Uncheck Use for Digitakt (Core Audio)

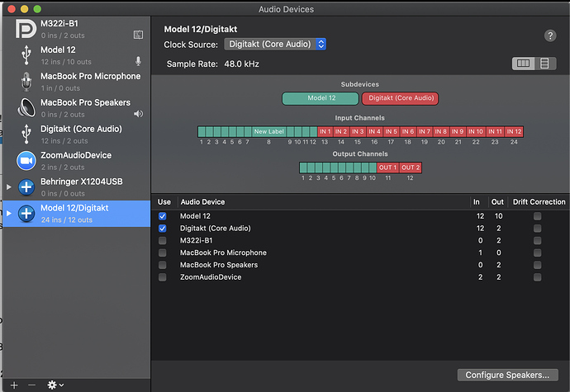(x=163, y=229)
